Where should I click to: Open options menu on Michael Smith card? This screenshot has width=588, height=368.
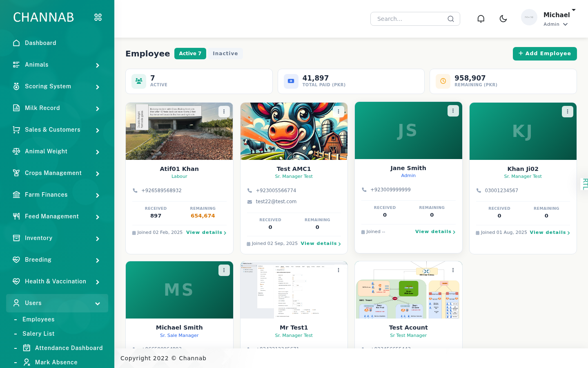pyautogui.click(x=224, y=270)
